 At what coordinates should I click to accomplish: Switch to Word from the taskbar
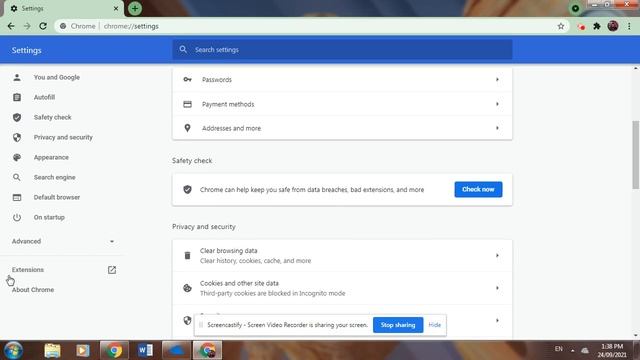145,350
